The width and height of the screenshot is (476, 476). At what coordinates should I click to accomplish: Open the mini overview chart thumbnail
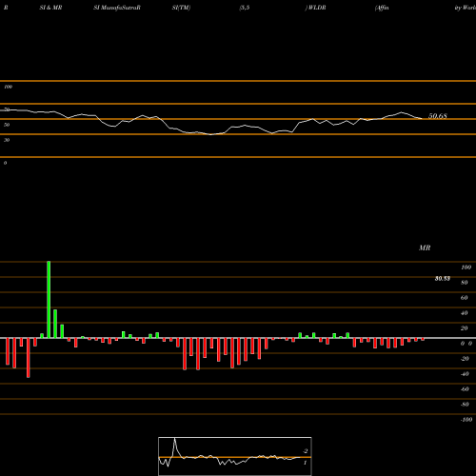point(235,456)
